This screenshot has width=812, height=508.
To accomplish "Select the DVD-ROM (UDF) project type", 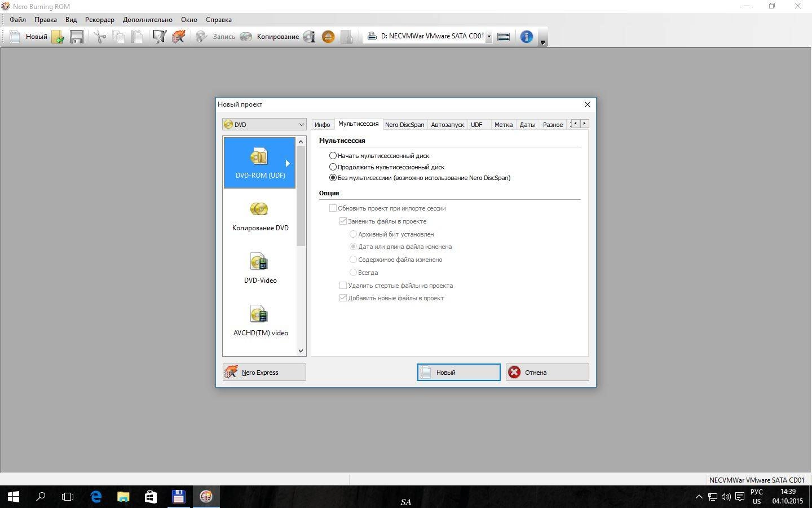I will pyautogui.click(x=259, y=163).
